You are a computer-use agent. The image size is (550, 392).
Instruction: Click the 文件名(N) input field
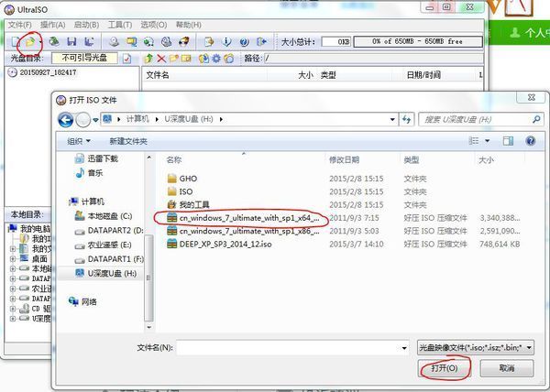pyautogui.click(x=292, y=347)
